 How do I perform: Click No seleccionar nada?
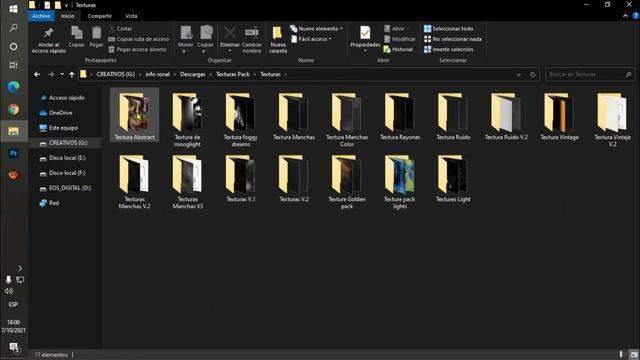click(x=453, y=39)
